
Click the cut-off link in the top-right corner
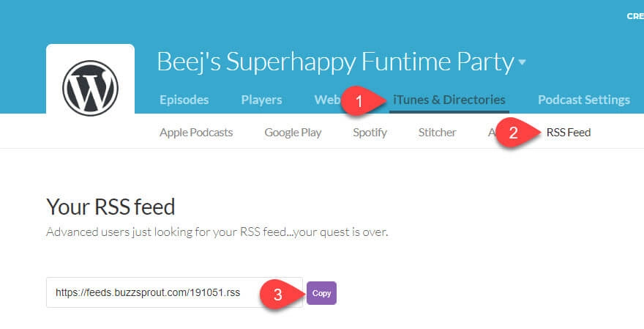click(634, 15)
